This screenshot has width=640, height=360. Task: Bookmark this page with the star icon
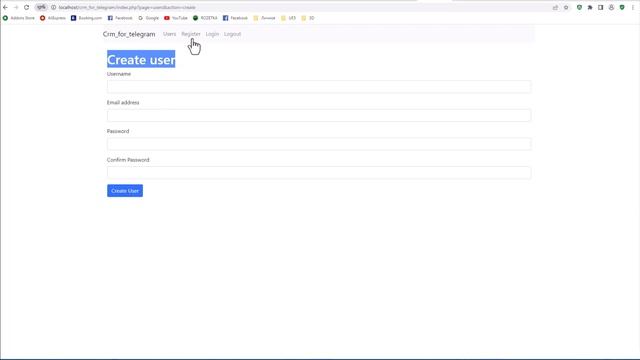pos(566,7)
